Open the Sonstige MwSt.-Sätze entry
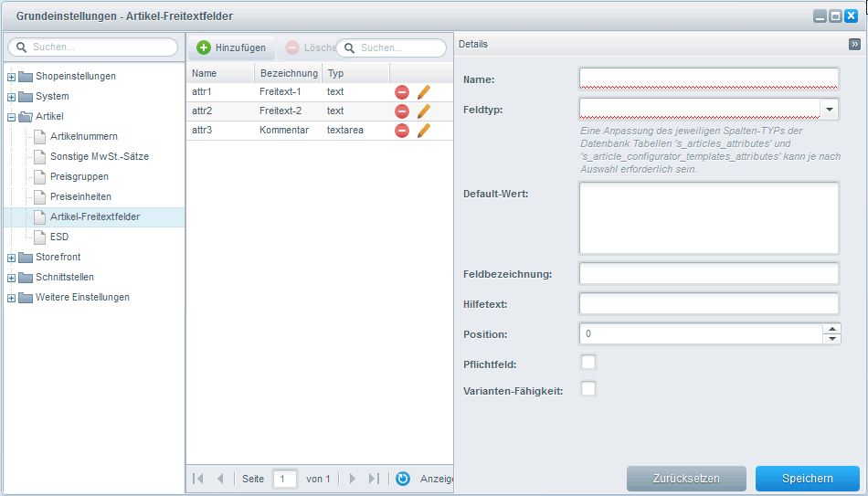The height and width of the screenshot is (496, 868). [x=99, y=157]
